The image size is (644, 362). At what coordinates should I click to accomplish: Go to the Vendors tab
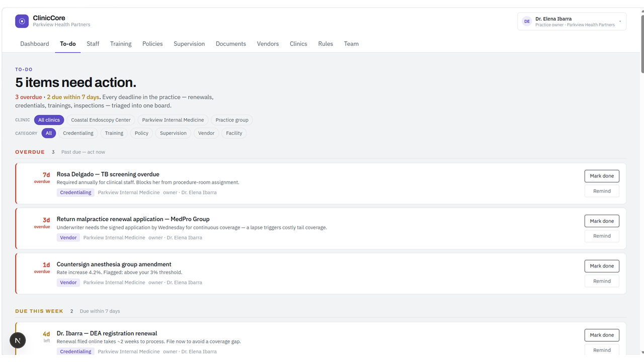click(x=268, y=44)
